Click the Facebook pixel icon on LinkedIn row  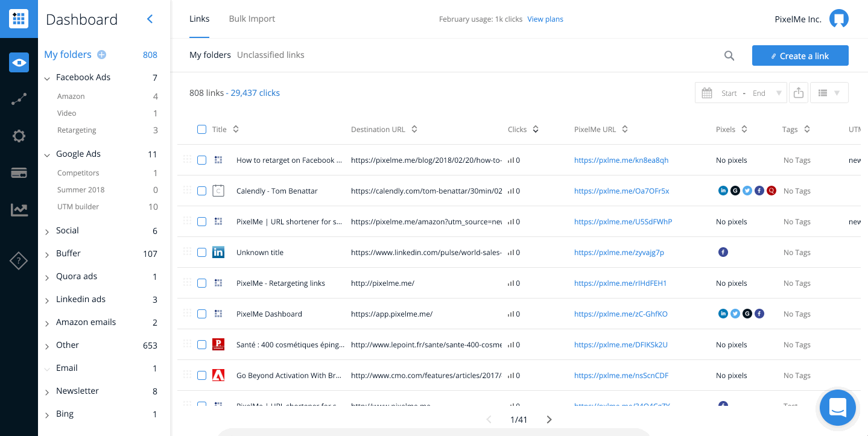[x=723, y=252]
